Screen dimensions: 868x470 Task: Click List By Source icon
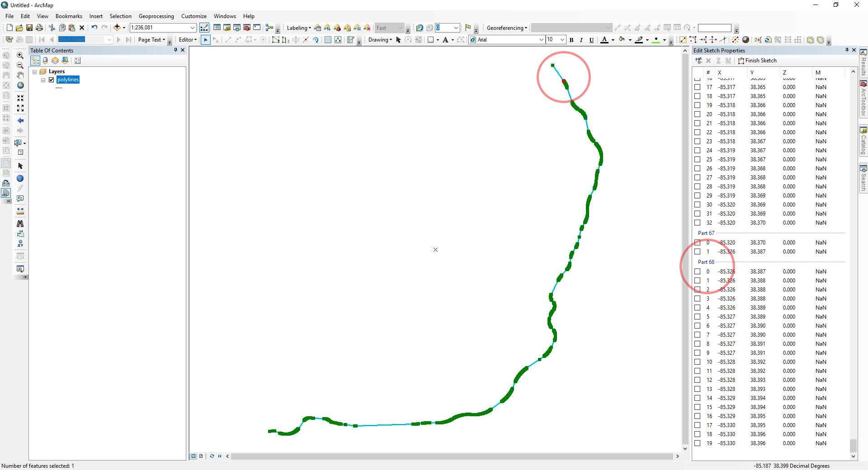tap(45, 61)
